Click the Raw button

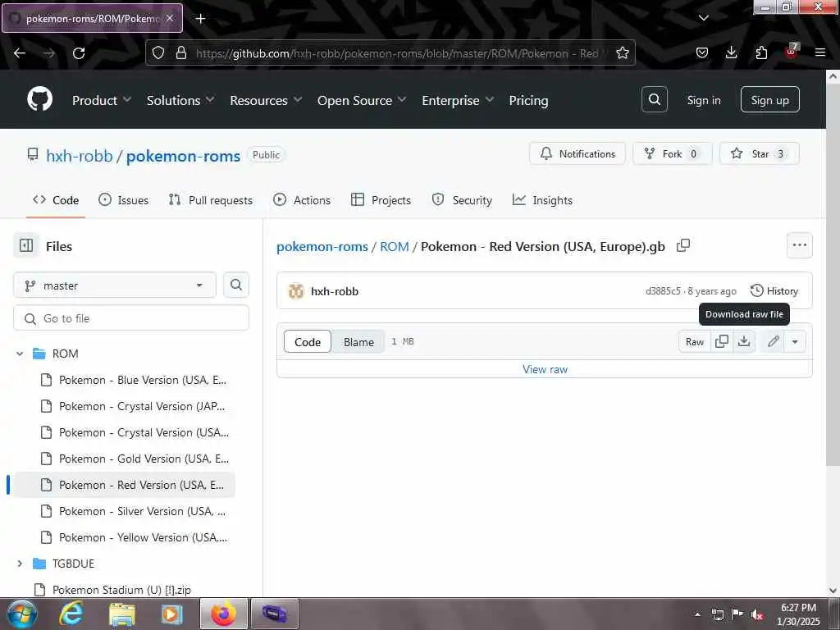point(694,342)
